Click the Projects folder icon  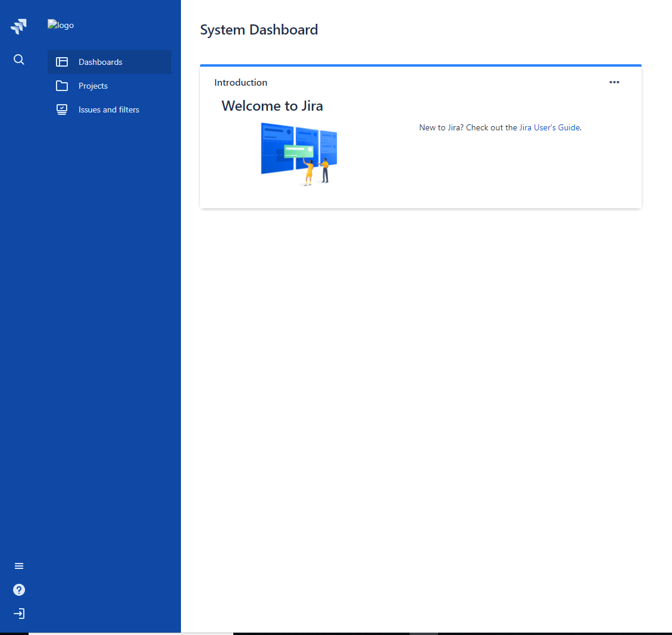(x=62, y=86)
